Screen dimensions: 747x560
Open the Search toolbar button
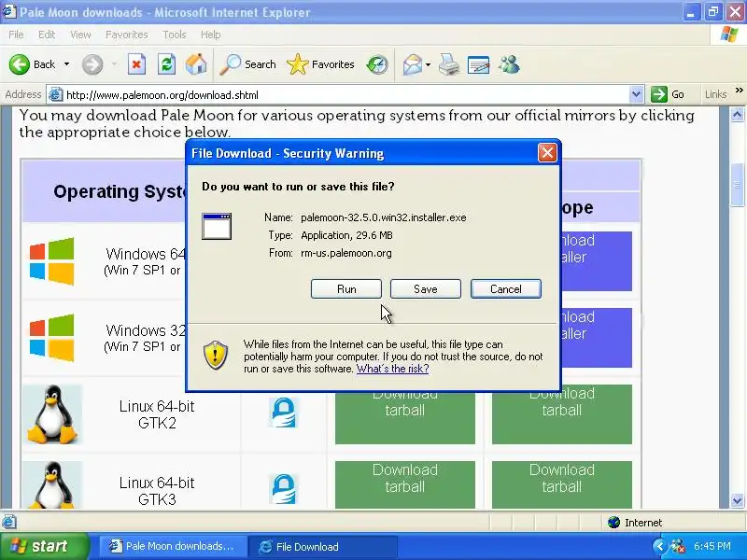[x=247, y=64]
